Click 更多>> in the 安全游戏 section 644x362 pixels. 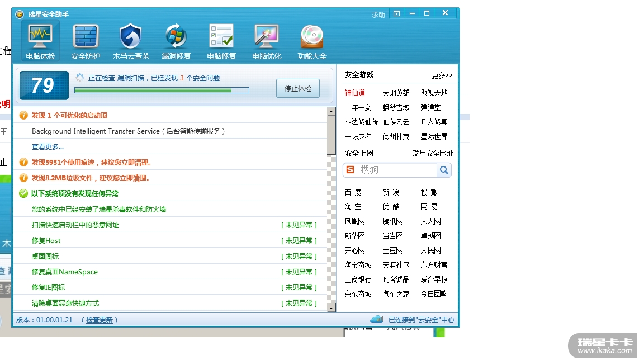click(442, 75)
